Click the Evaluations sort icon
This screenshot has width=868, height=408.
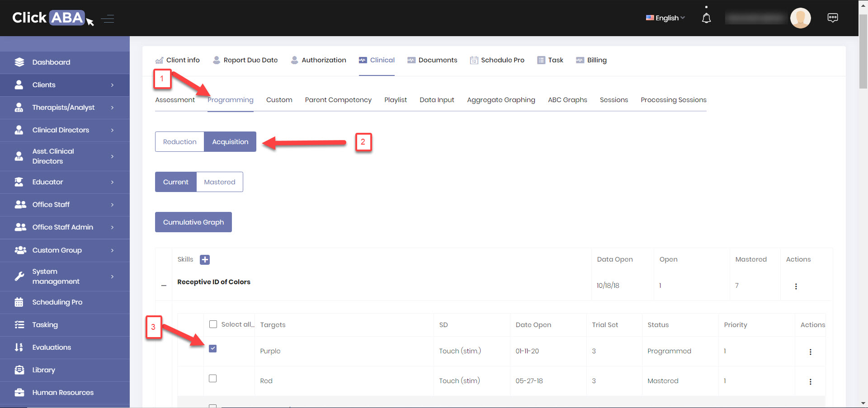click(x=19, y=347)
